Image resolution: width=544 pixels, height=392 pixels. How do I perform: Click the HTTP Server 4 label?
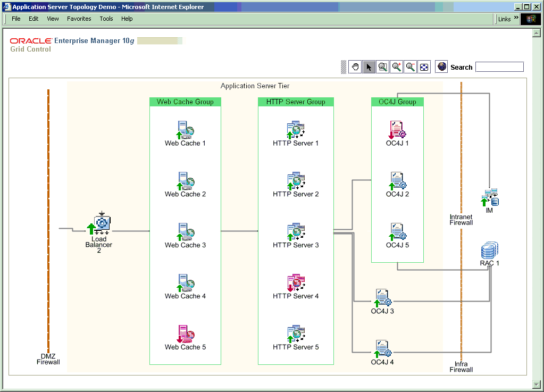pyautogui.click(x=296, y=296)
